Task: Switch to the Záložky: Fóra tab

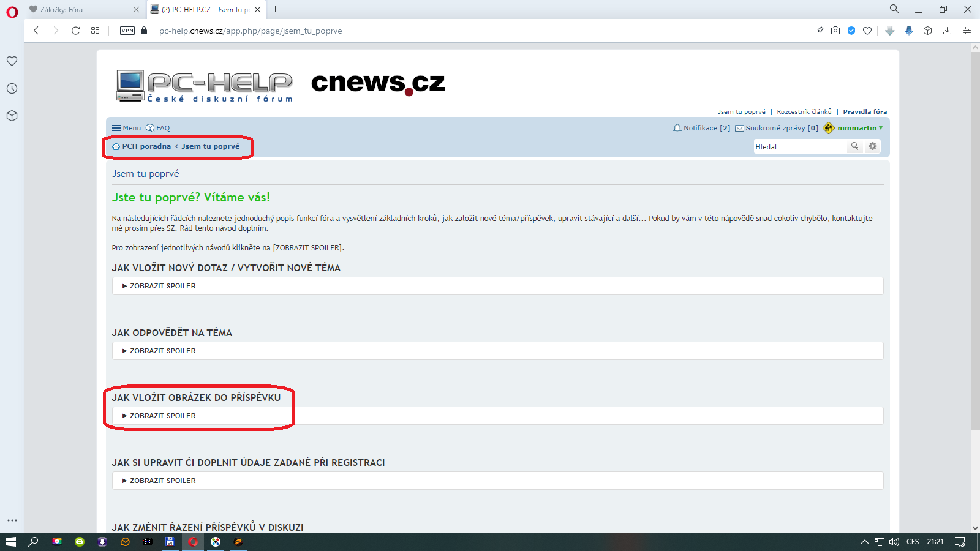Action: pyautogui.click(x=80, y=10)
